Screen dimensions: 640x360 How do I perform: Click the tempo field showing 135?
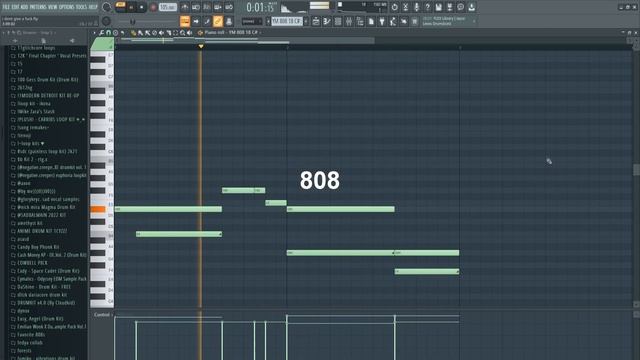click(x=168, y=7)
